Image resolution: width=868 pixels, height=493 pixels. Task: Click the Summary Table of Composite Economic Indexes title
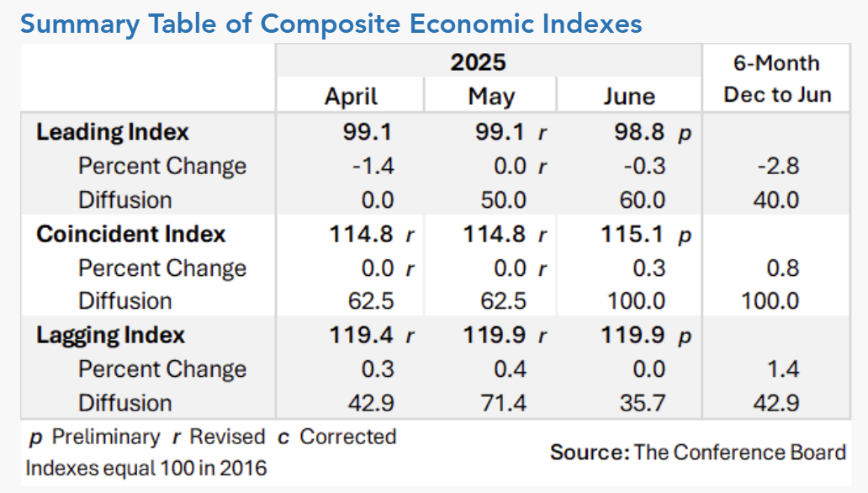[331, 23]
